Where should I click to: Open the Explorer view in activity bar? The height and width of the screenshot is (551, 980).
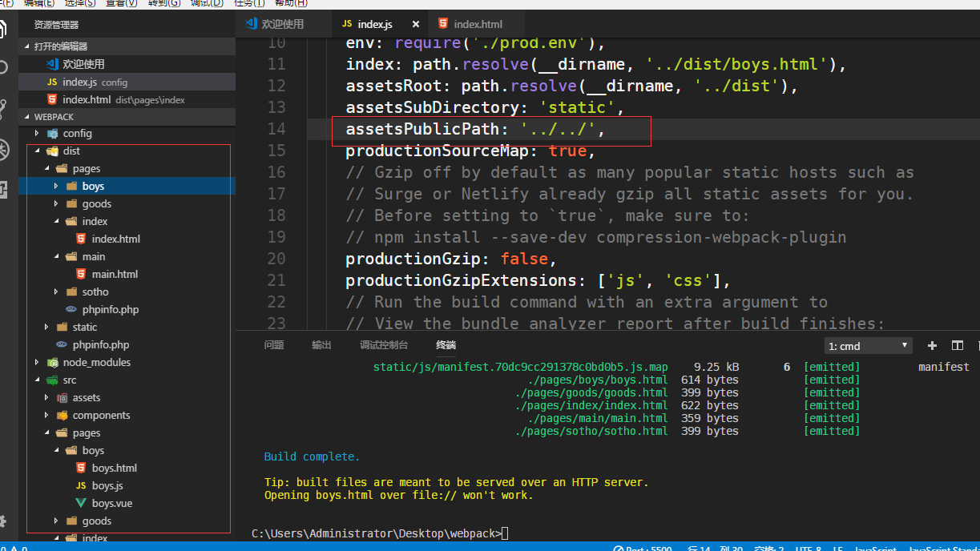point(4,28)
